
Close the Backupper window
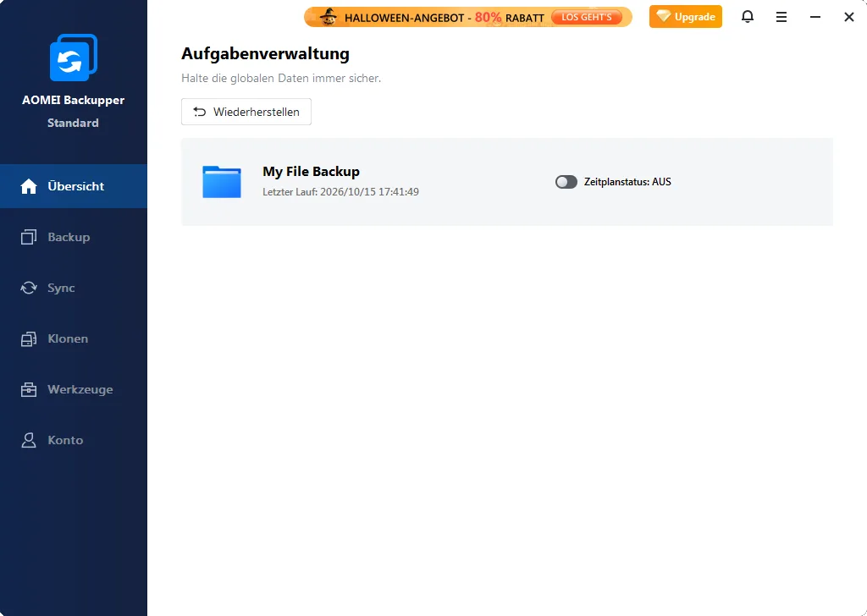coord(849,17)
